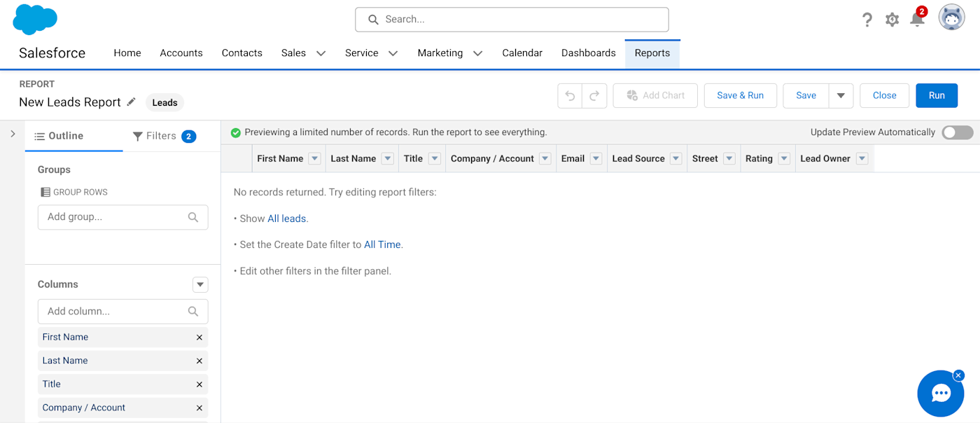Image resolution: width=980 pixels, height=423 pixels.
Task: Click the green preview status checkmark icon
Action: (236, 132)
